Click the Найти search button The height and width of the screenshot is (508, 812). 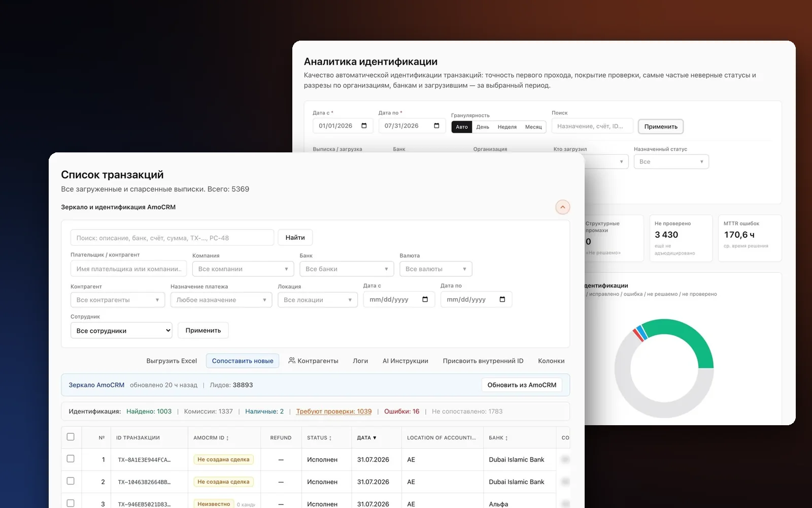tap(295, 237)
